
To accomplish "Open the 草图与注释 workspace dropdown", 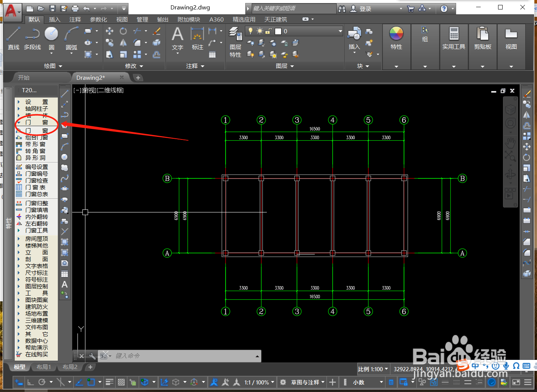I will [308, 382].
